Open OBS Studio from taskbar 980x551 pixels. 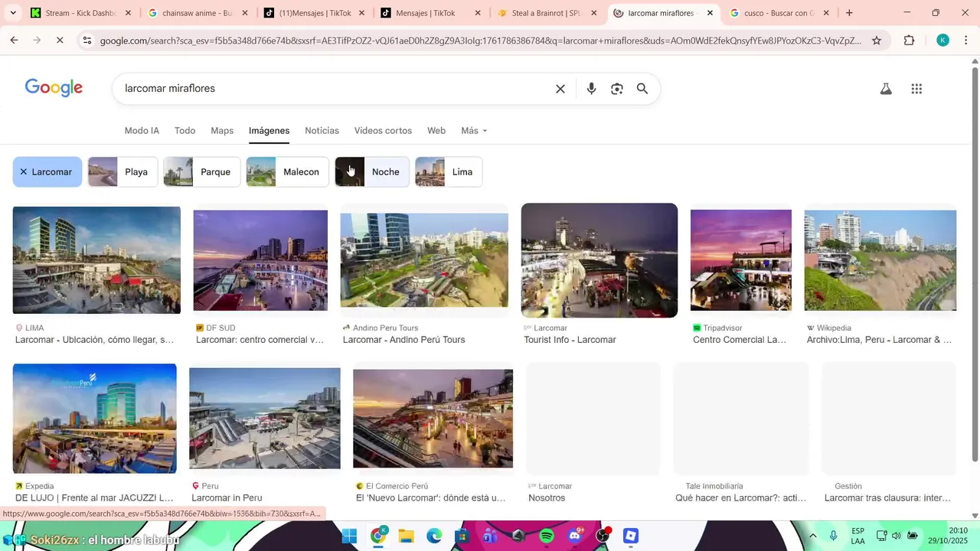click(x=603, y=536)
